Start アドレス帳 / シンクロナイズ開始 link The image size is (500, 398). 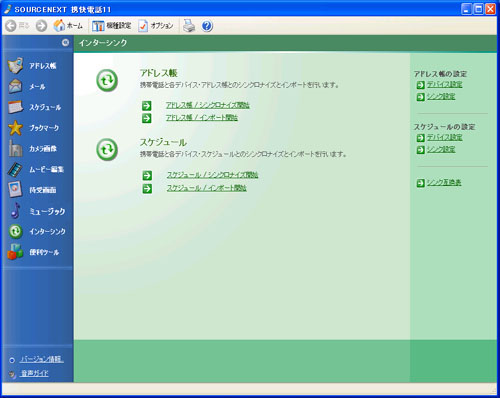click(208, 105)
